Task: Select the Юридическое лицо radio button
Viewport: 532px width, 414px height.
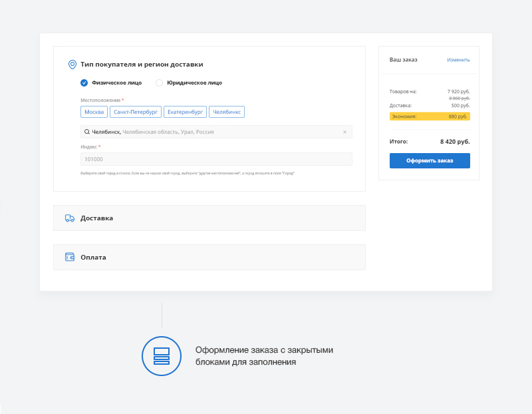Action: click(x=159, y=83)
